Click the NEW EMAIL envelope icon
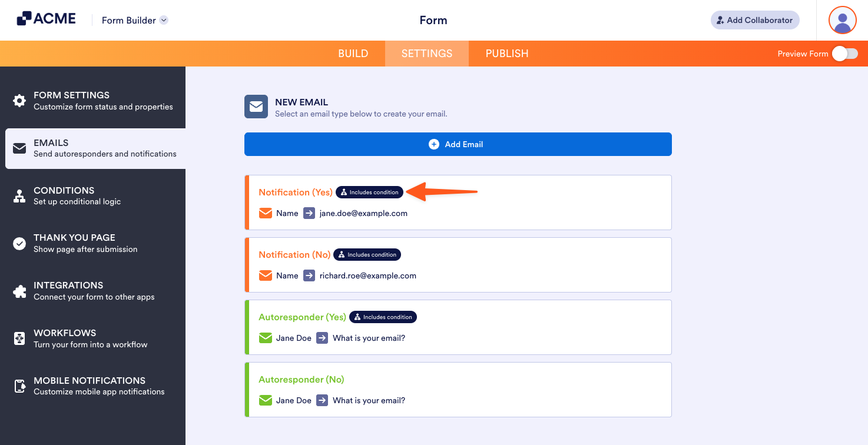Image resolution: width=868 pixels, height=445 pixels. pyautogui.click(x=256, y=107)
